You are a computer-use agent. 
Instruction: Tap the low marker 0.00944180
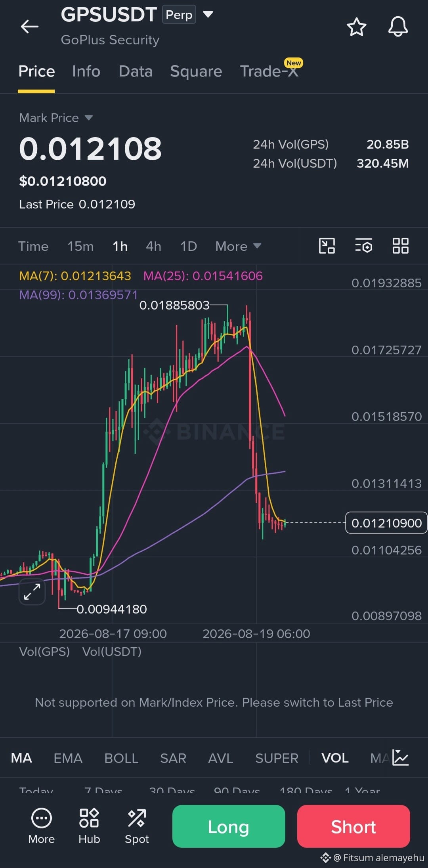point(112,609)
